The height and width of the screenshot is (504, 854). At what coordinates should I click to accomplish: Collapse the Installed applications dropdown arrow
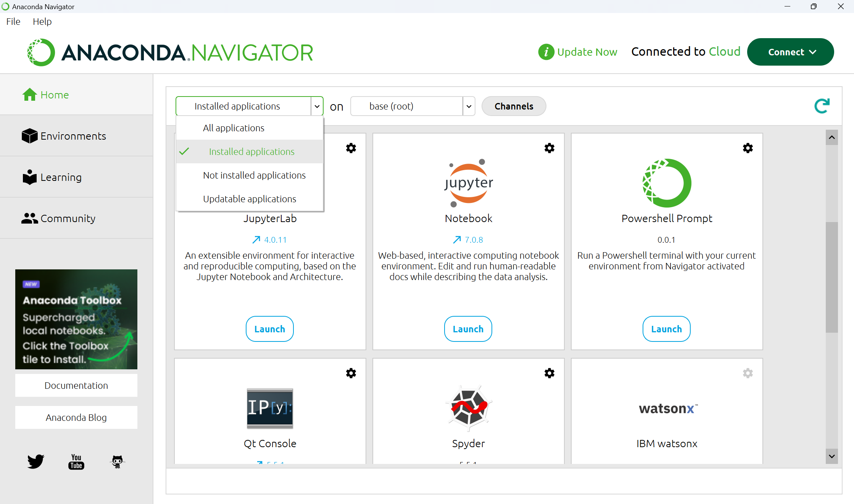317,106
